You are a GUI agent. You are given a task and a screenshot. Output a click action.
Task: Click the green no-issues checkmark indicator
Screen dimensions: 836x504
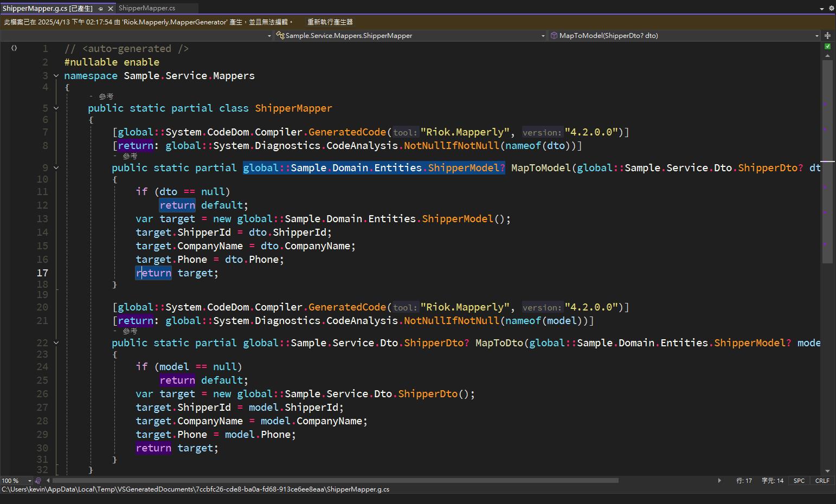click(827, 47)
